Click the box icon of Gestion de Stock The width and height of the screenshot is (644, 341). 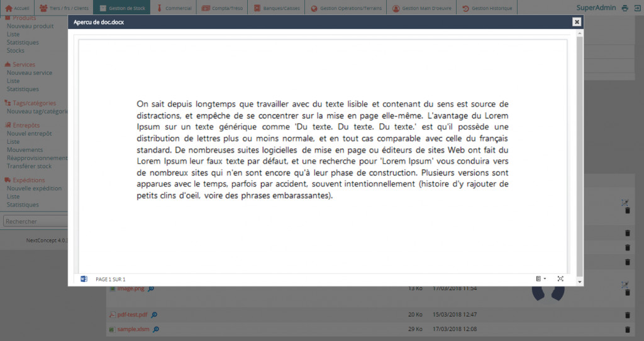[x=103, y=8]
